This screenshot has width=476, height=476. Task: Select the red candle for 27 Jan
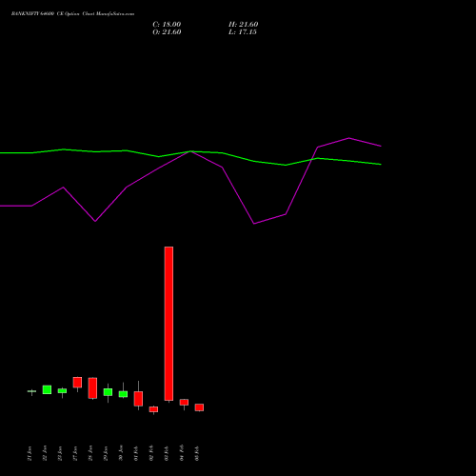coord(77,383)
